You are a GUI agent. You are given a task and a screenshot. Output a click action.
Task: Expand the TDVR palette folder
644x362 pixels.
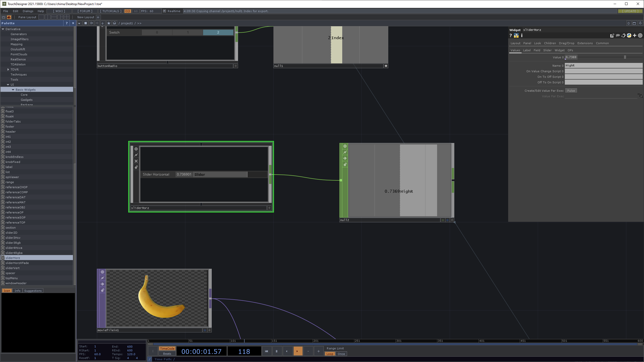[8, 69]
